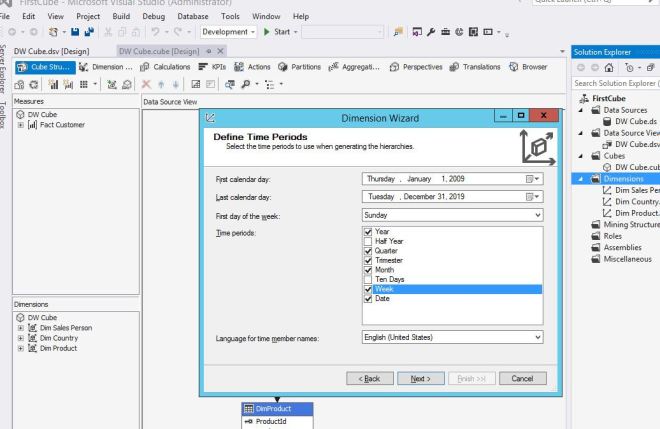This screenshot has height=429, width=660.
Task: Enable the Half Year time period
Action: pos(367,240)
